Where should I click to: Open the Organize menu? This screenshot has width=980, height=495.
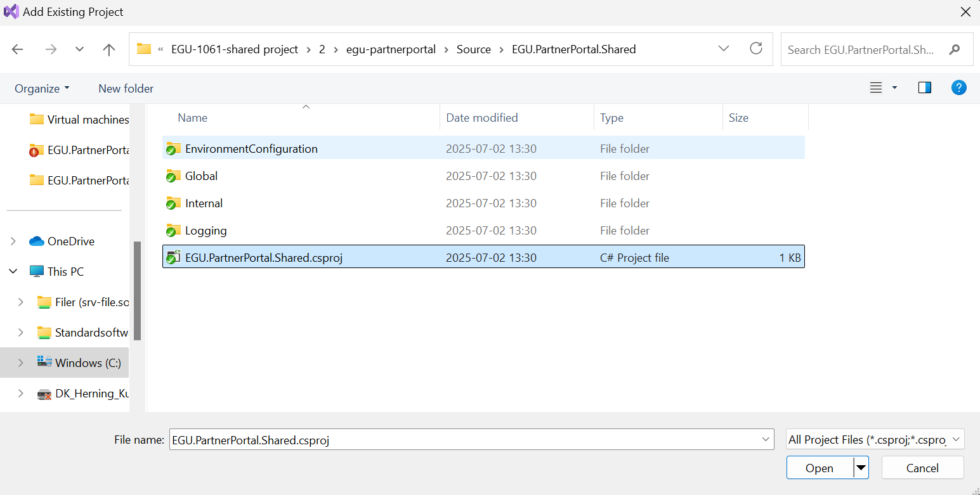[42, 89]
